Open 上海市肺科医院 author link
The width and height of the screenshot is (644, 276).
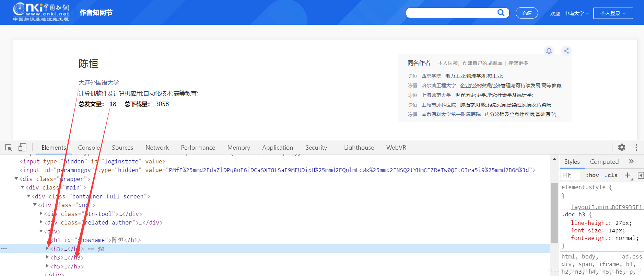pos(438,105)
